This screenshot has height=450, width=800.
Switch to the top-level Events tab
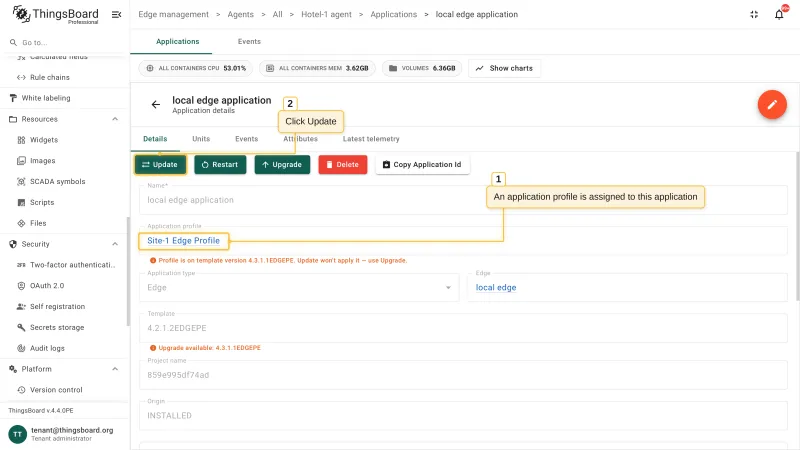pyautogui.click(x=249, y=41)
